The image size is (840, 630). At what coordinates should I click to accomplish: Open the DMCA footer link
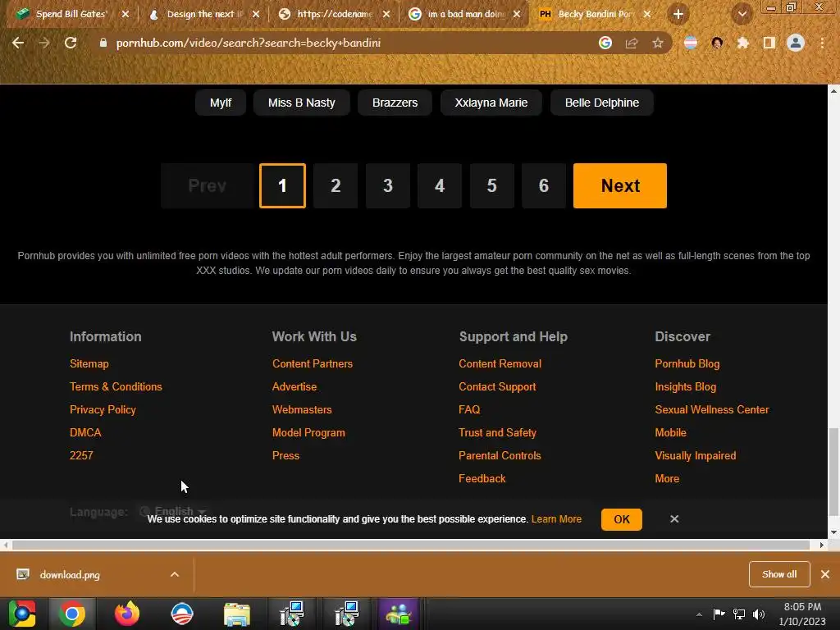click(x=85, y=432)
